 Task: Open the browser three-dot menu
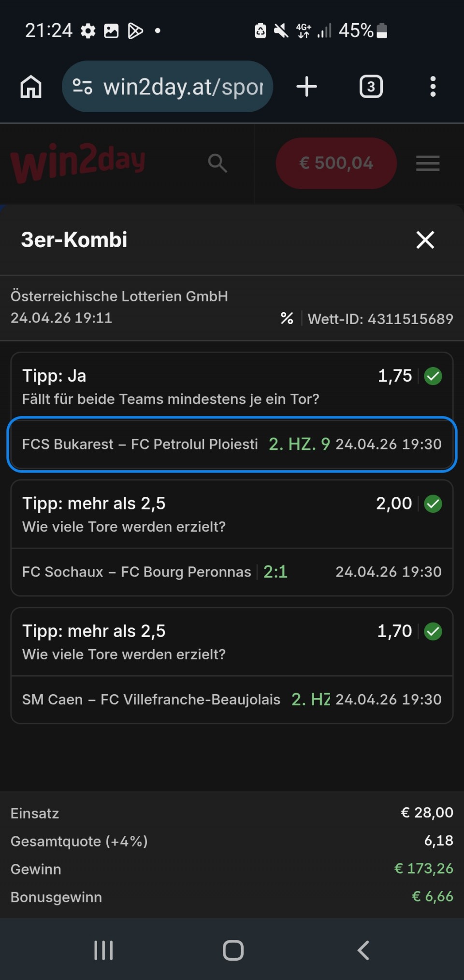433,87
